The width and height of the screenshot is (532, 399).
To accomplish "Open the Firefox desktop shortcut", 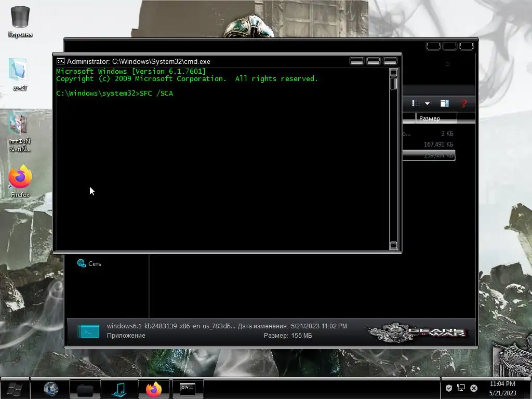I will point(20,181).
